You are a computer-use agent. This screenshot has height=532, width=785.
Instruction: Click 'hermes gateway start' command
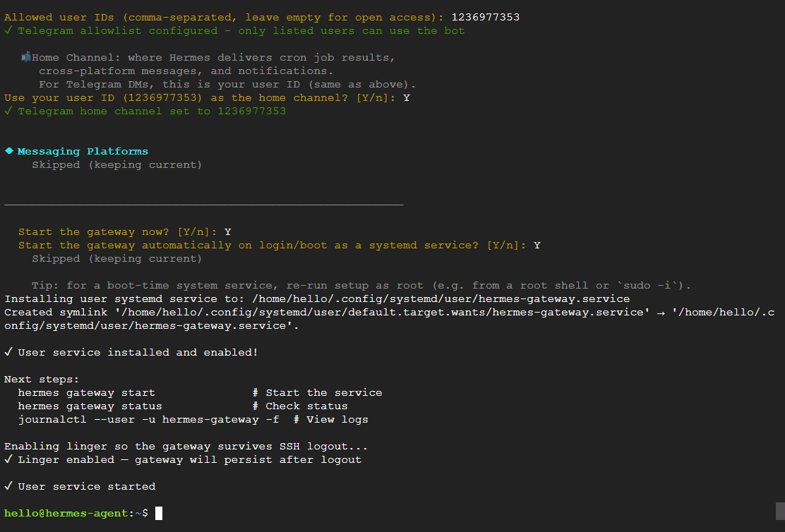87,393
